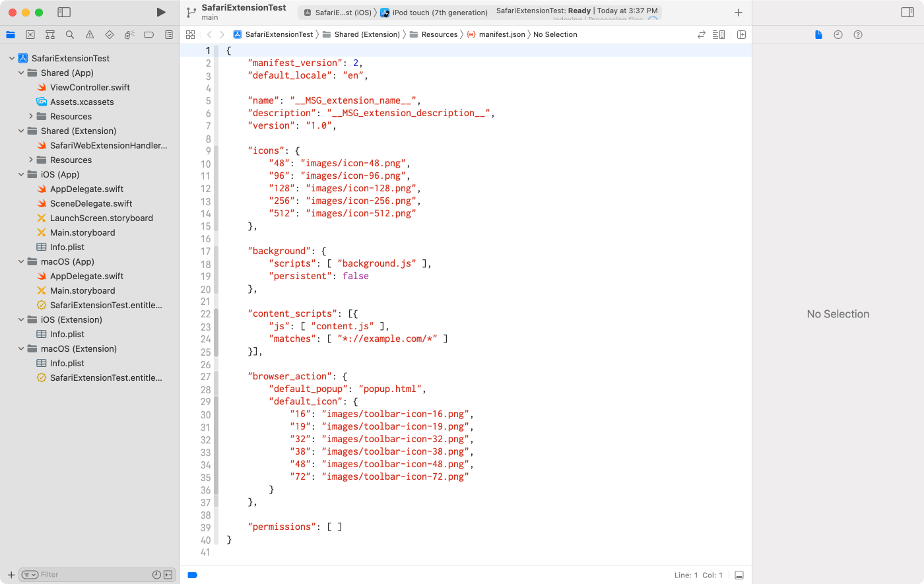Click No Selection in the jump bar

pos(555,34)
